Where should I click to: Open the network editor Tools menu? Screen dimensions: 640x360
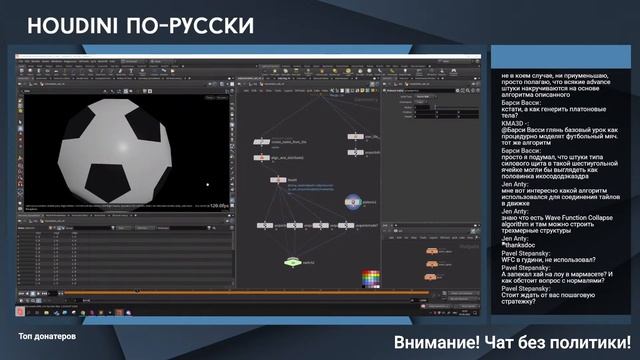pos(278,91)
